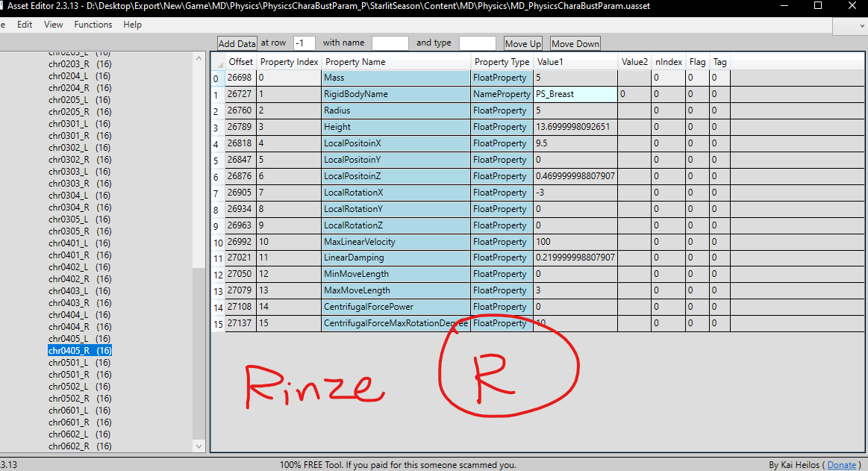Select chr0301_L in the list

click(80, 124)
